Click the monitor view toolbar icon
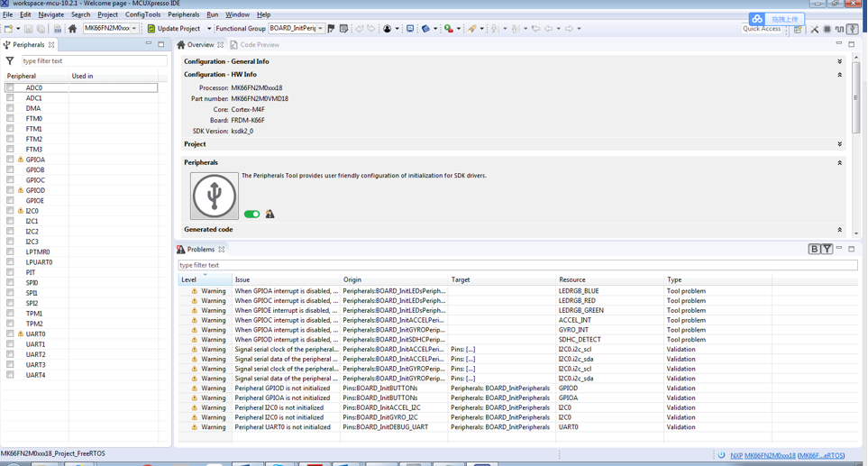Screen dimensions: 868x466 (x=410, y=29)
